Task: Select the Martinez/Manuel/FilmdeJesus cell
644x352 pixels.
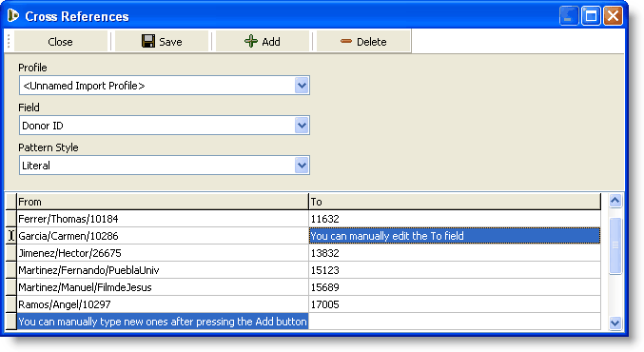Action: pos(163,287)
